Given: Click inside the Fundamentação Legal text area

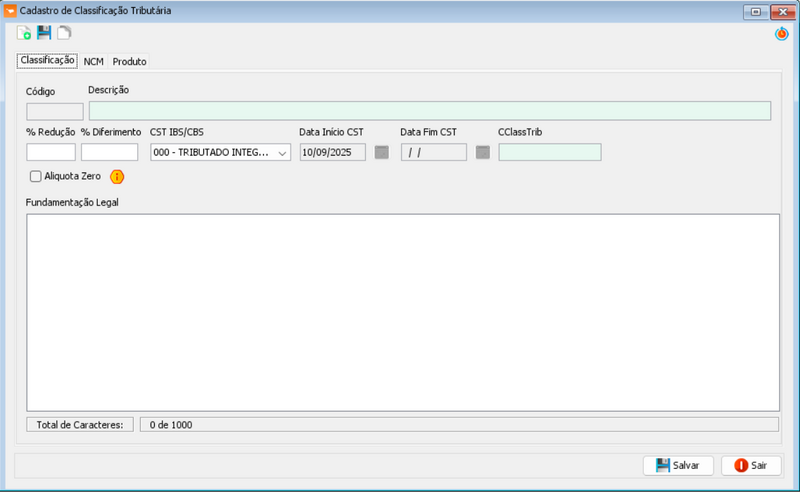Looking at the screenshot, I should [x=402, y=312].
